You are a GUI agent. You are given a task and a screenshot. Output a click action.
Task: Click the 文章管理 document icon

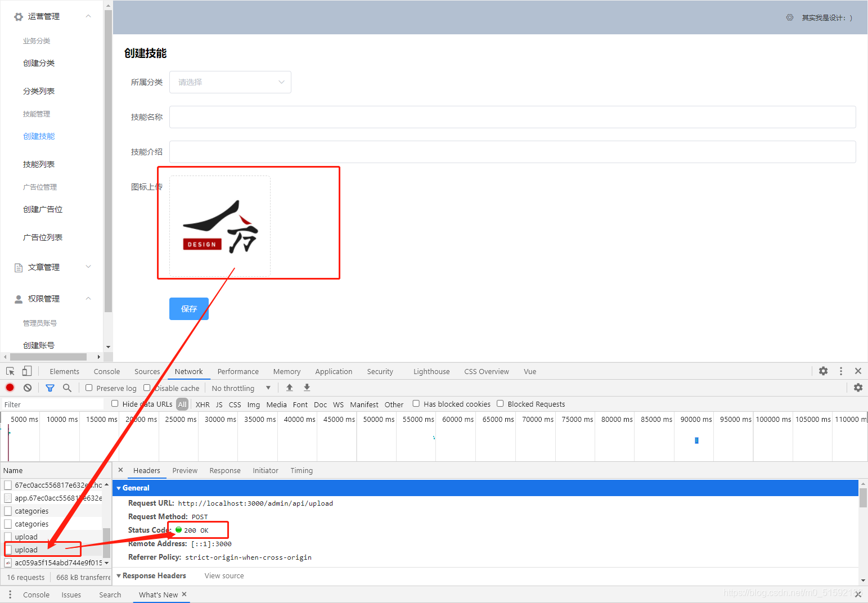point(19,268)
